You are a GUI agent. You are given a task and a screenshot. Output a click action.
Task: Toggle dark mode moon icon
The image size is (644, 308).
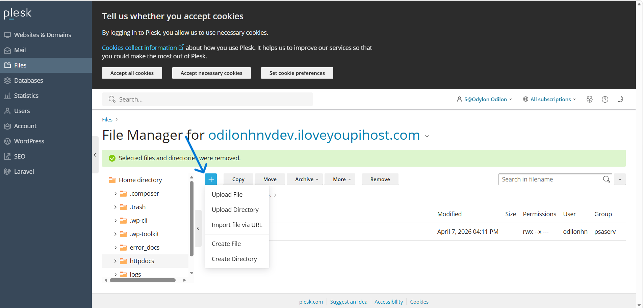[x=620, y=99]
